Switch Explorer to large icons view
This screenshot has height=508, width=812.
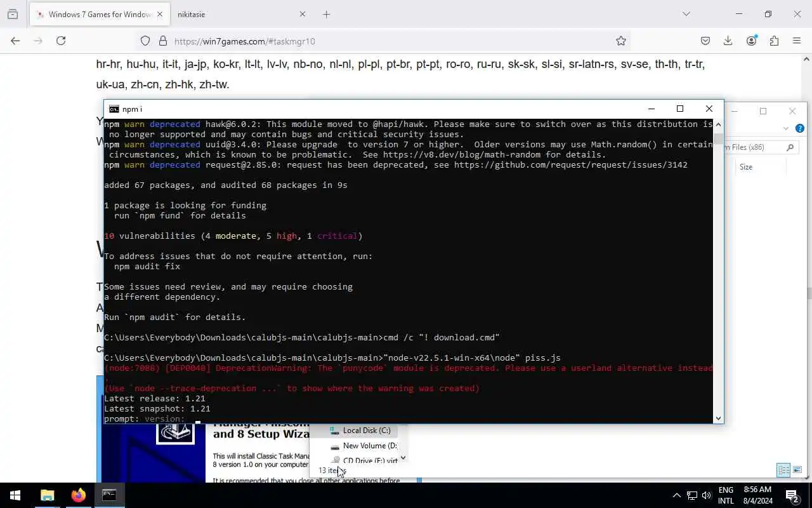(797, 470)
